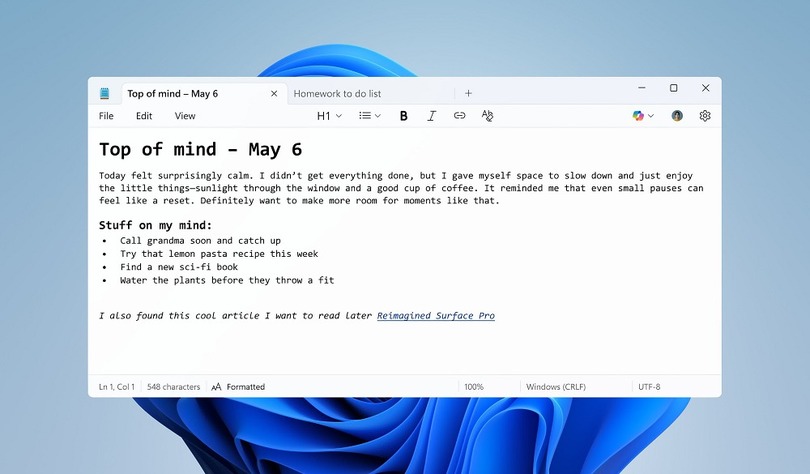
Task: Maximize the Notepad window
Action: tap(674, 88)
